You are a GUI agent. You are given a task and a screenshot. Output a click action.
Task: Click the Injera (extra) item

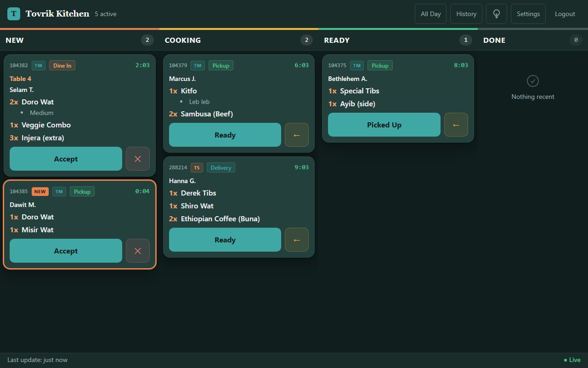click(43, 138)
